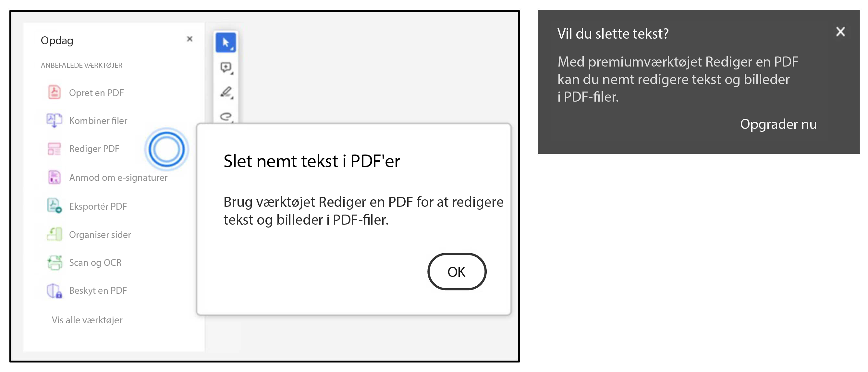Open Vis alle værktøjer

point(87,320)
